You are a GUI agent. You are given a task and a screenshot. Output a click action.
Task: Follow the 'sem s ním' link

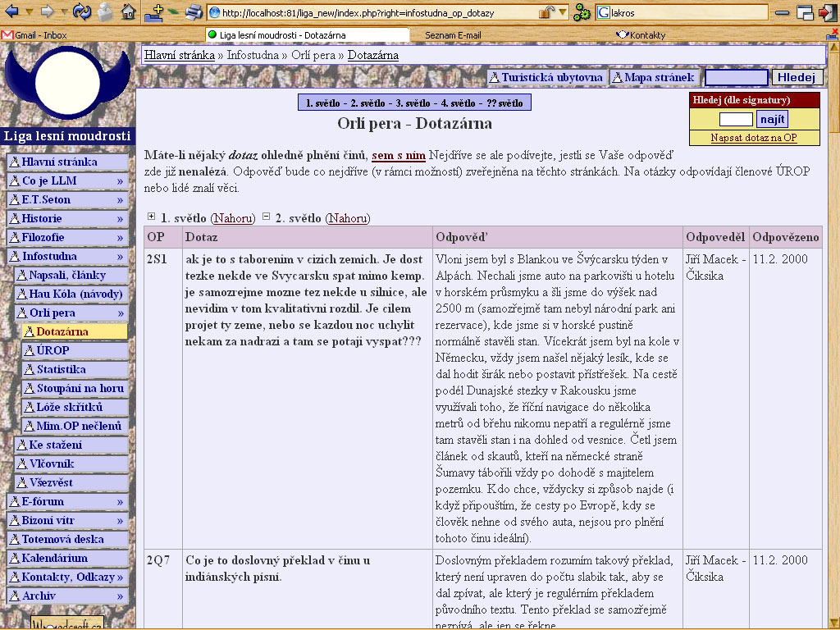[399, 156]
